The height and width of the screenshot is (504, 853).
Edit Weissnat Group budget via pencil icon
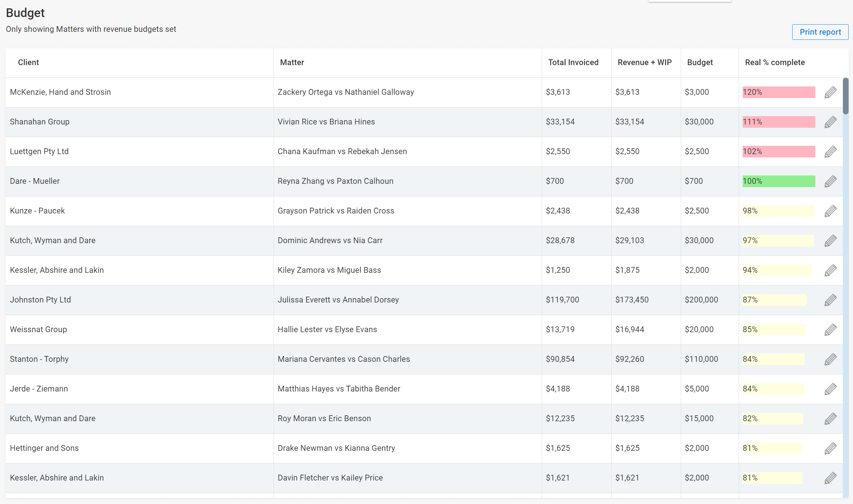(830, 330)
